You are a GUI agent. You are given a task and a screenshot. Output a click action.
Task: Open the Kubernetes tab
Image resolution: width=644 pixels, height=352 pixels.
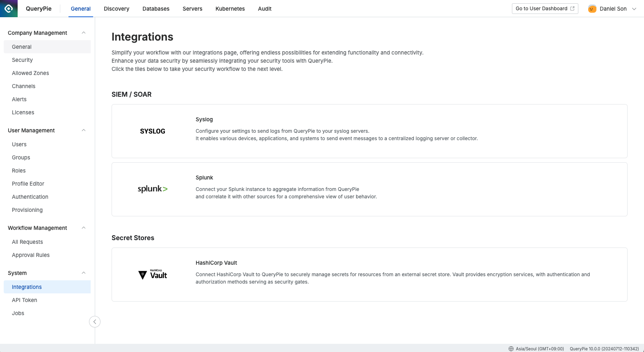point(230,9)
